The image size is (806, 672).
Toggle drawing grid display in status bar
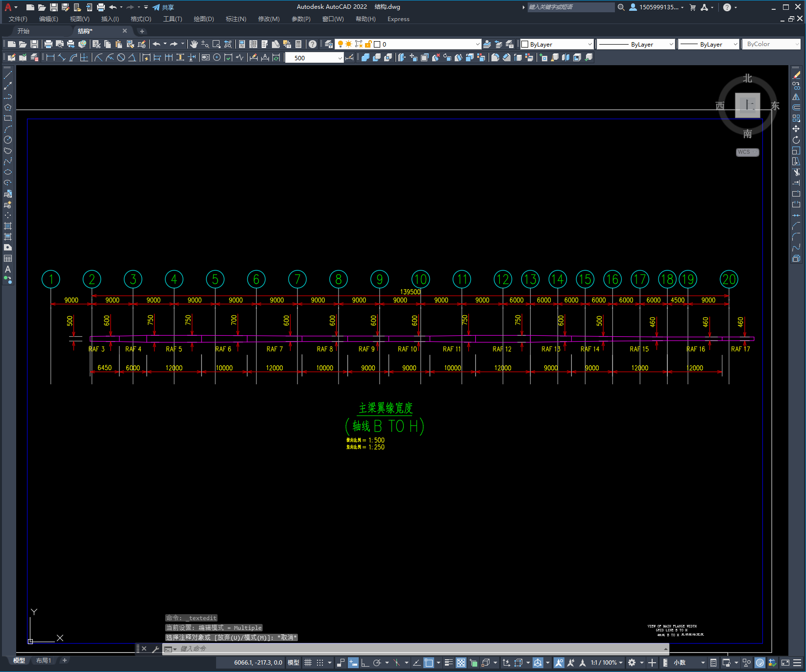coord(308,663)
